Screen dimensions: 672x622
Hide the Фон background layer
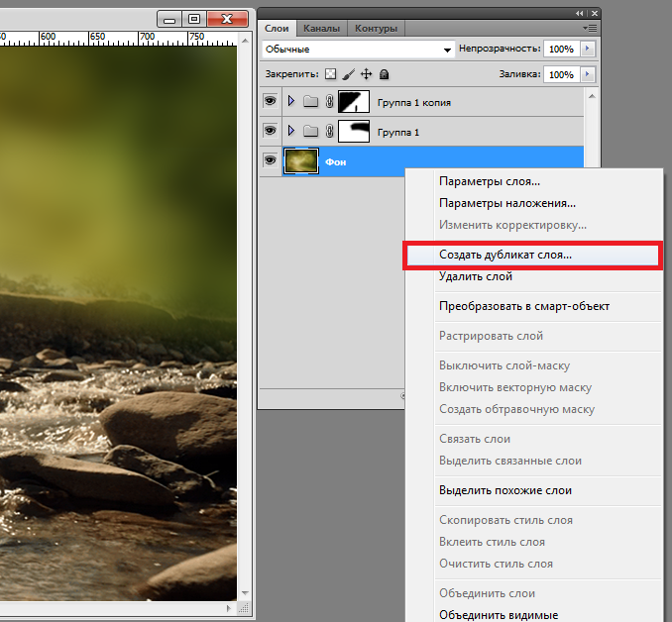270,160
